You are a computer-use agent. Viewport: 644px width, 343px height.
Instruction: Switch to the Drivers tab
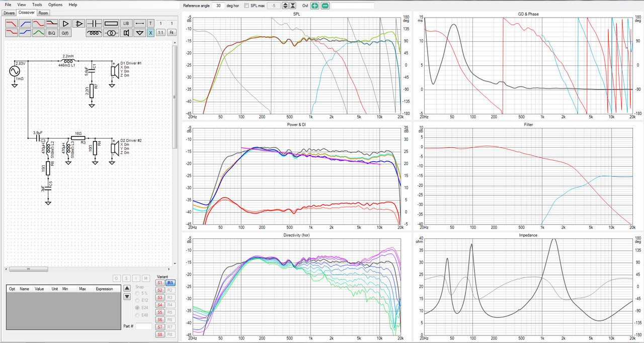9,13
